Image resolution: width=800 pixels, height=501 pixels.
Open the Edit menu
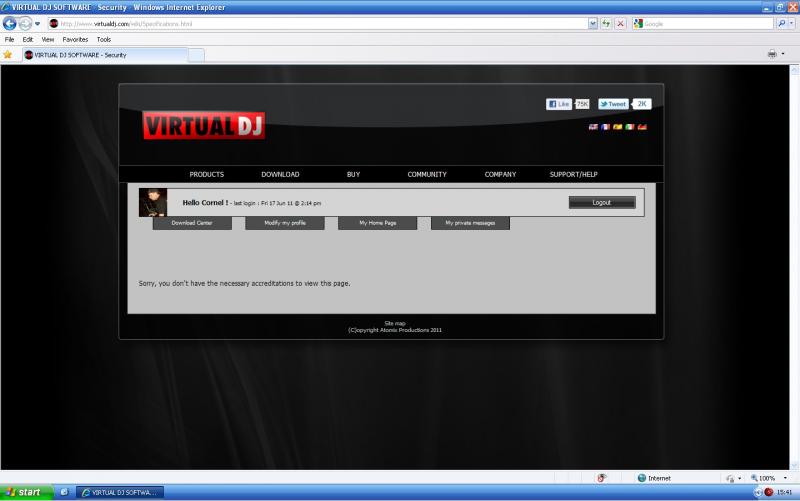(x=28, y=39)
